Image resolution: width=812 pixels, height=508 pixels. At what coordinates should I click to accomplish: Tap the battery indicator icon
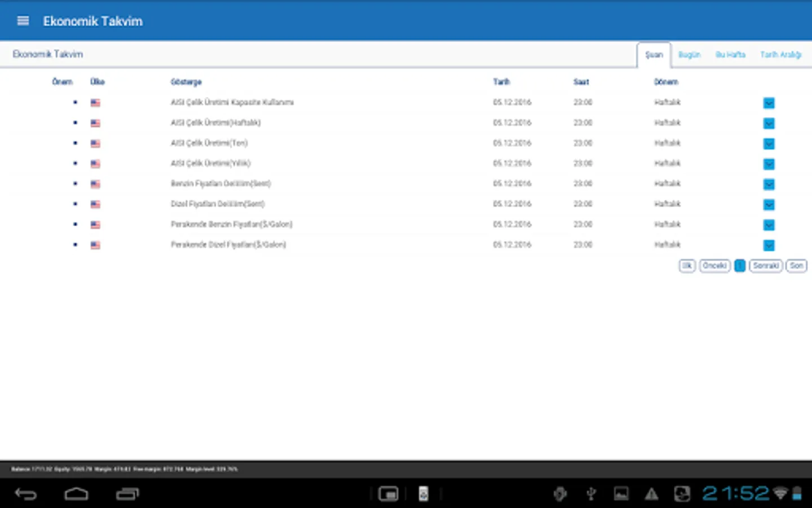coord(797,494)
